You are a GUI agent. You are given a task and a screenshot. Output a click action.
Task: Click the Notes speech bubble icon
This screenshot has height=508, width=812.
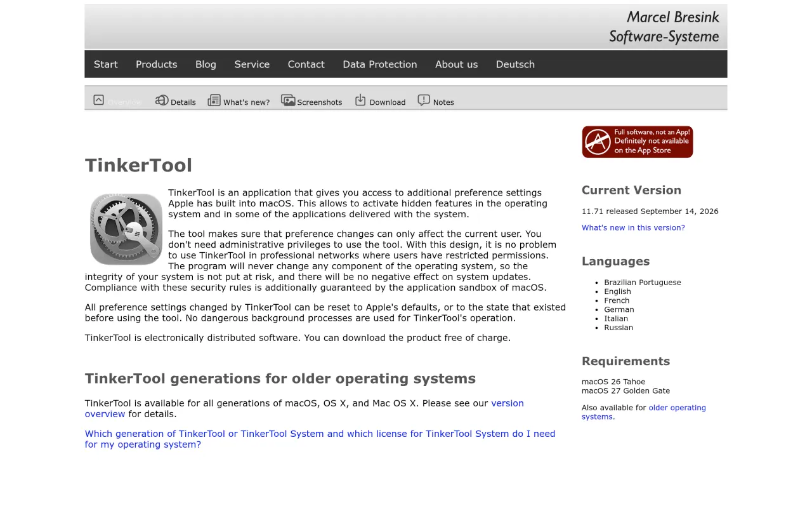click(x=424, y=100)
